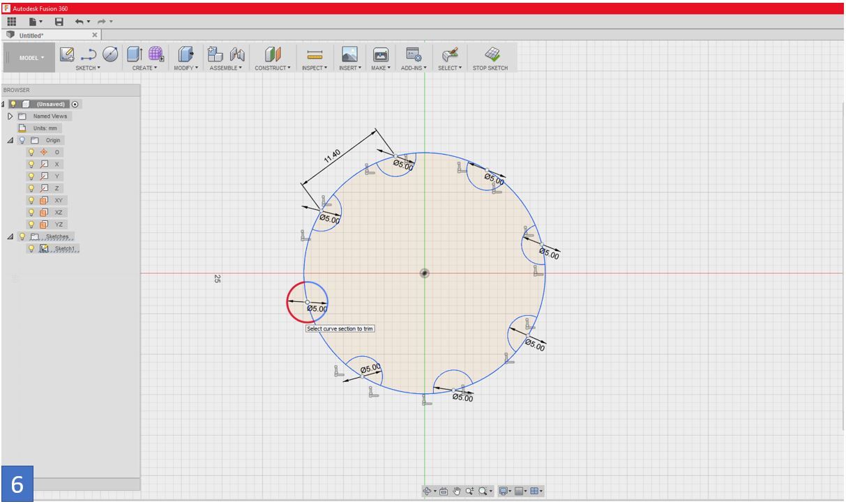Toggle visibility lightbulb of Sketch1
Screen dimensions: 846x504
pos(31,249)
